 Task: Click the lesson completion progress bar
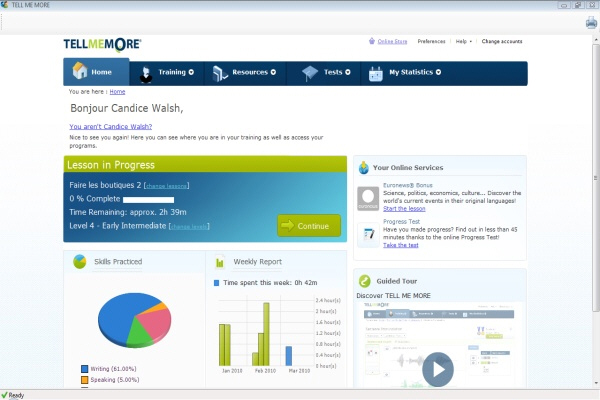coord(148,199)
